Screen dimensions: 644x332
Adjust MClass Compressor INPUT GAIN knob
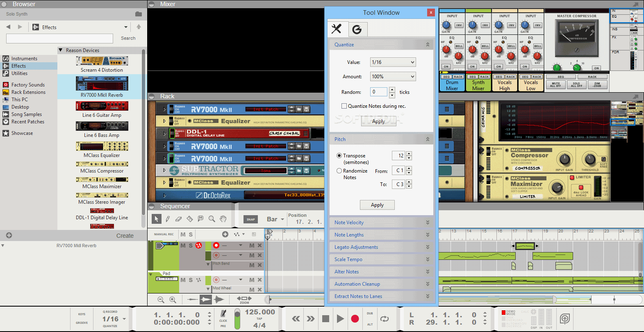(564, 159)
